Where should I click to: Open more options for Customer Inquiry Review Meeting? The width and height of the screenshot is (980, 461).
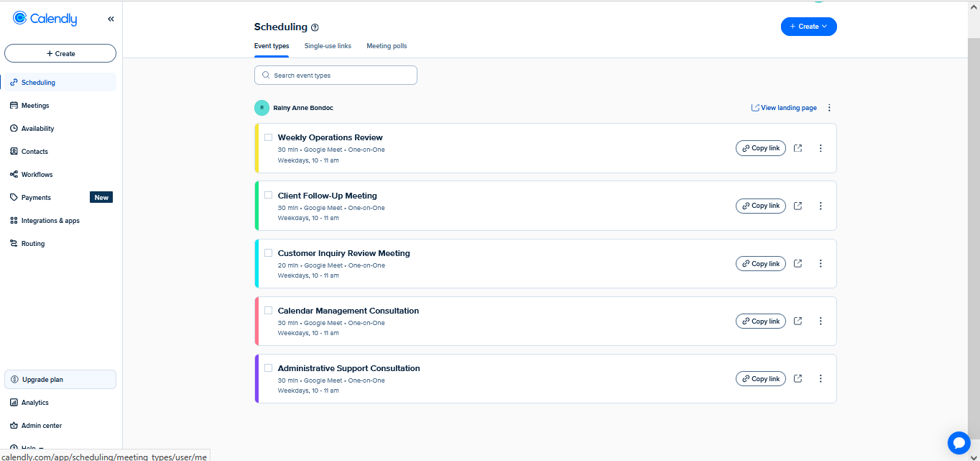820,263
